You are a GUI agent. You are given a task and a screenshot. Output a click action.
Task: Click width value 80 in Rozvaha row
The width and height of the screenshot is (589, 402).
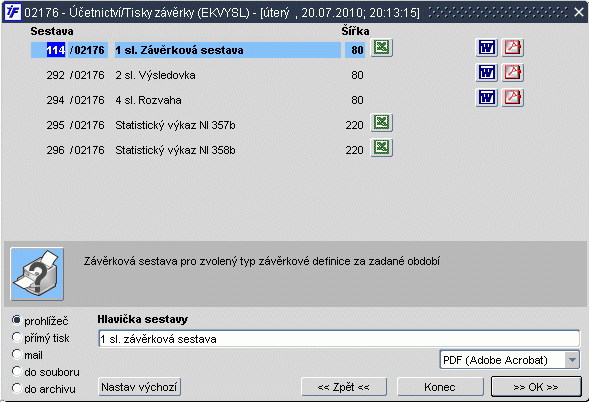click(357, 100)
